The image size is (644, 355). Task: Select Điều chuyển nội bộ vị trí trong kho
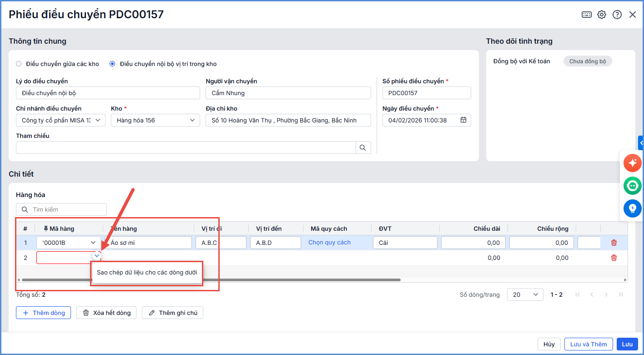[x=112, y=64]
